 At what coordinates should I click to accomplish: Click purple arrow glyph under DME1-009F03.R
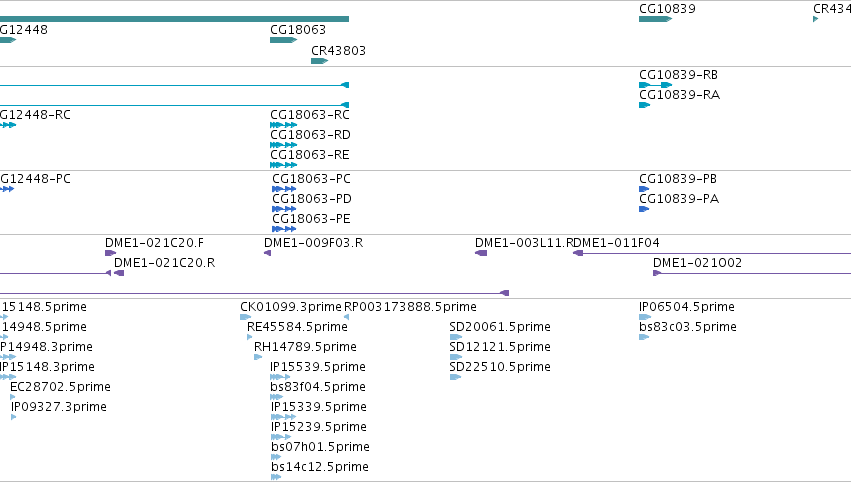tap(268, 253)
